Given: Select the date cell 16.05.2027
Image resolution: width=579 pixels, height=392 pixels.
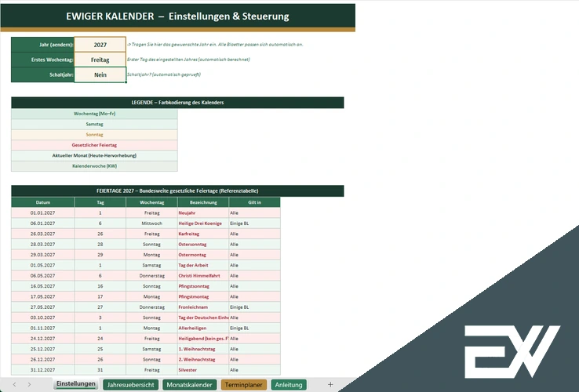Looking at the screenshot, I should tap(43, 286).
